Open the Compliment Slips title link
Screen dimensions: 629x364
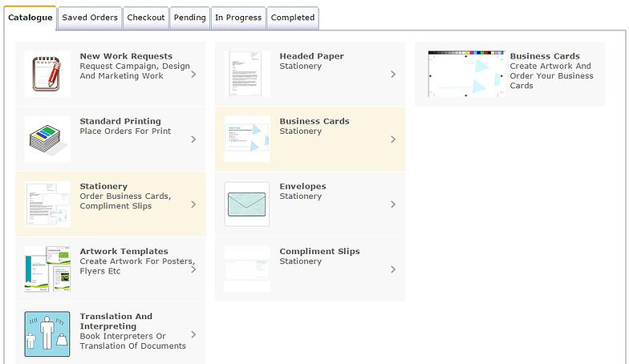click(319, 252)
